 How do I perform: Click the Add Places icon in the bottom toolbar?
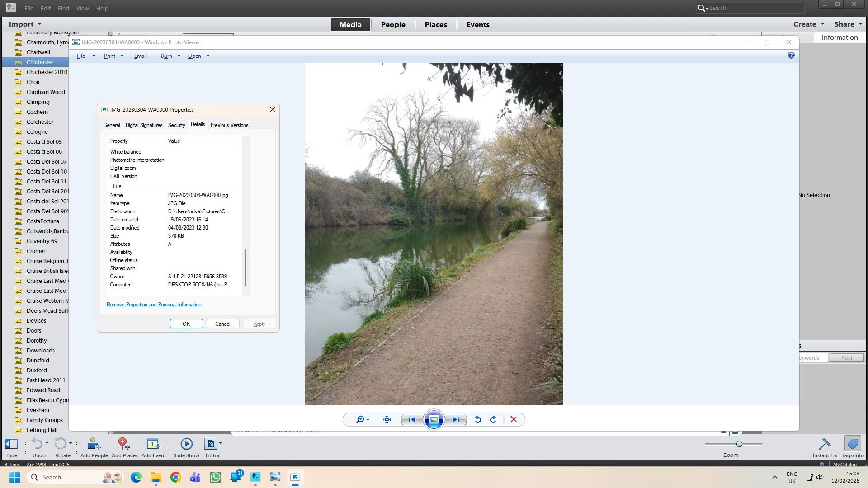[124, 447]
